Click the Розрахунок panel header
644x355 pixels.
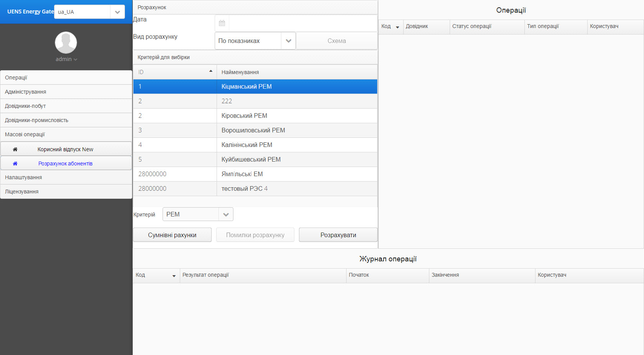[x=255, y=7]
